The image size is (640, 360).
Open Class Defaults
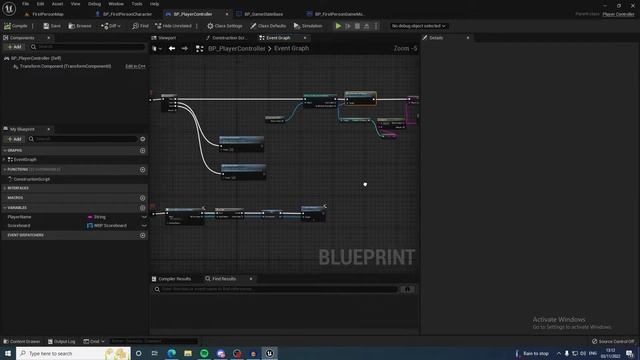[268, 26]
